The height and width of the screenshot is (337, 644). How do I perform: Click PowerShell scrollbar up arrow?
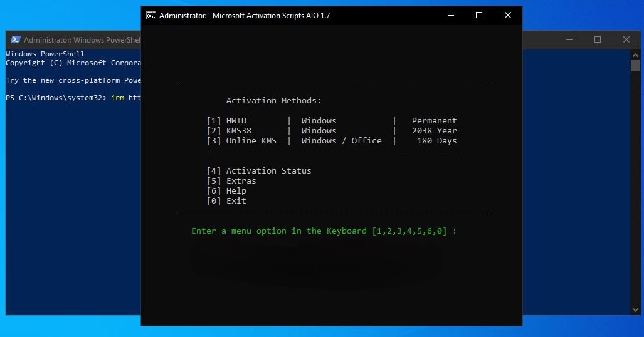635,54
